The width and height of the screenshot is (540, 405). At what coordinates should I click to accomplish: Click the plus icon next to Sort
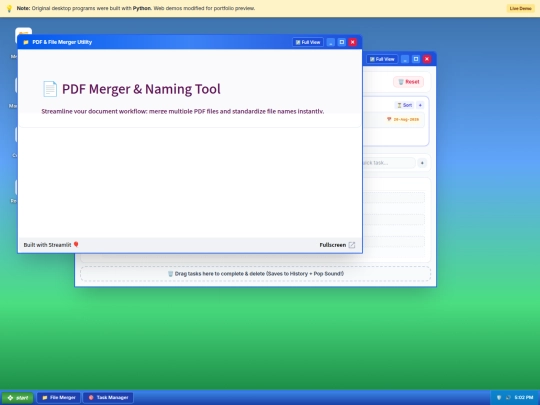tap(420, 105)
